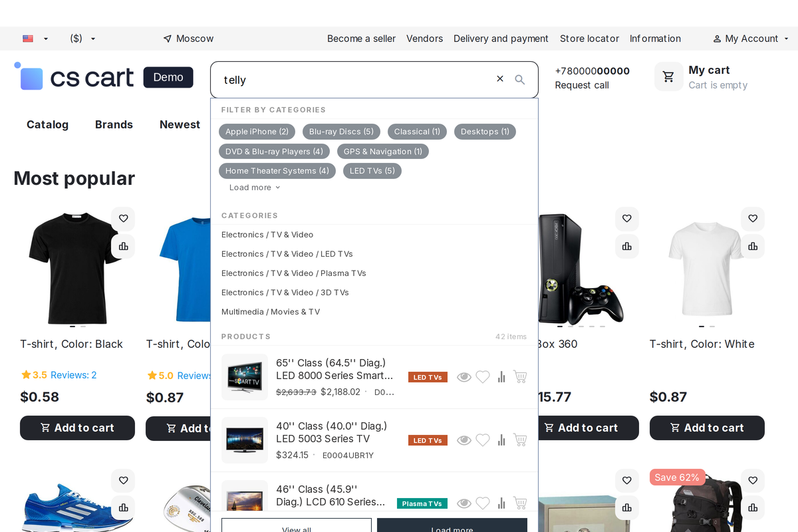The image size is (798, 532).
Task: Add 40'' LED 5003 Series TV to cart
Action: point(520,440)
